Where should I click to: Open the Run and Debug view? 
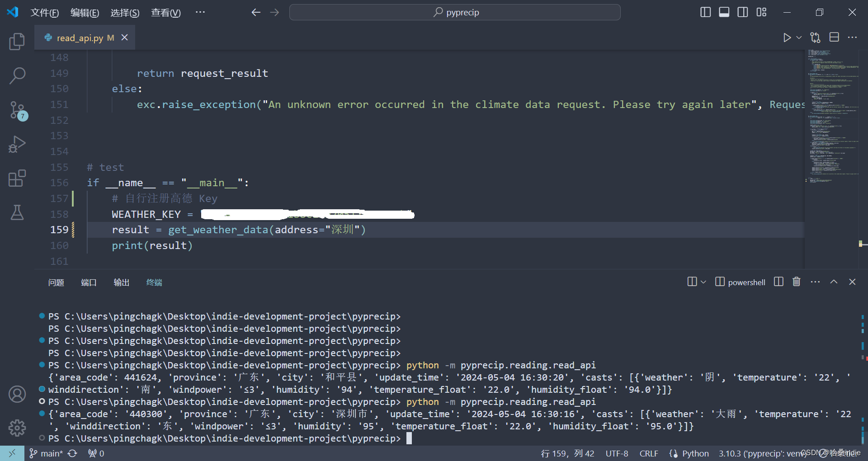coord(17,145)
